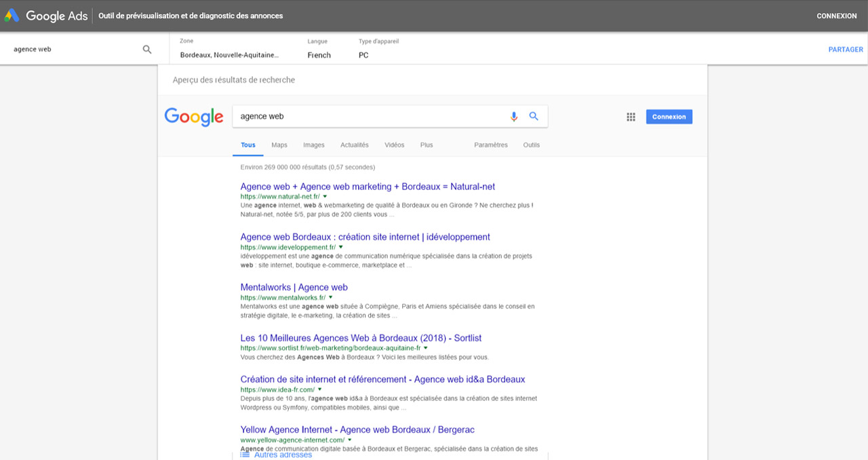This screenshot has width=868, height=460.
Task: Click the blue Connexion button
Action: pos(669,117)
